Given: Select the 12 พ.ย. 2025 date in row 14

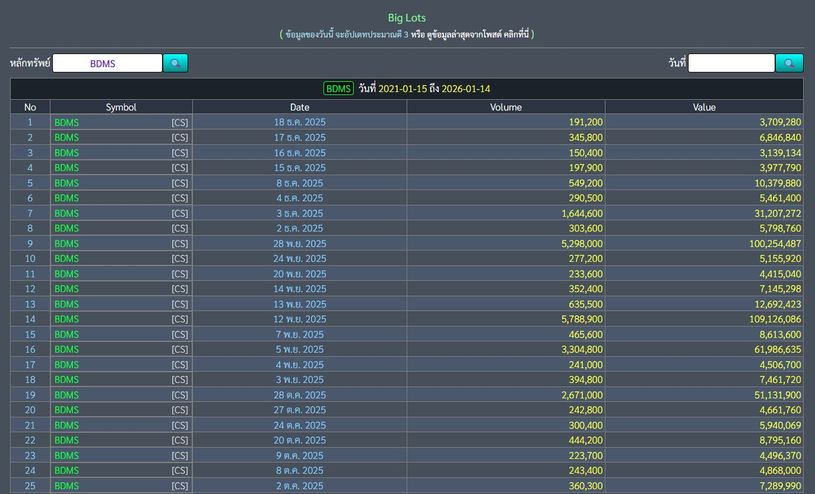Looking at the screenshot, I should [299, 319].
